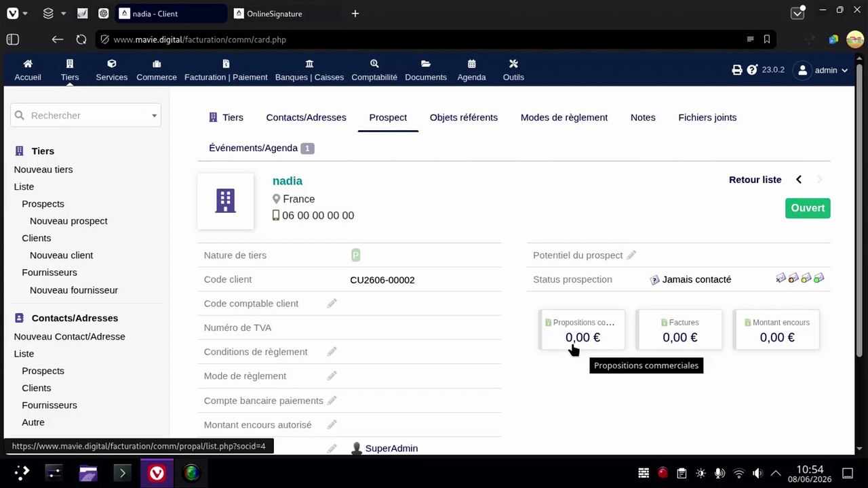This screenshot has height=488, width=868.
Task: Click the Ouvert status badge
Action: [808, 208]
